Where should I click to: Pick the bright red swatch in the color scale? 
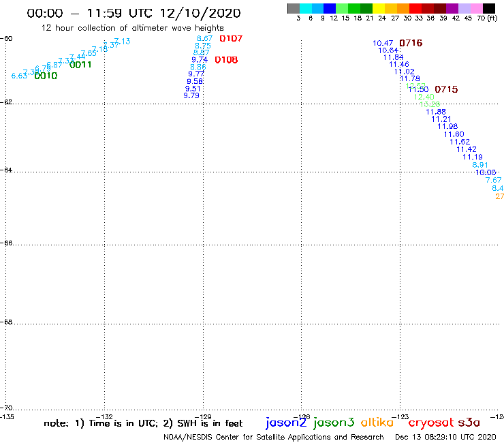point(415,8)
